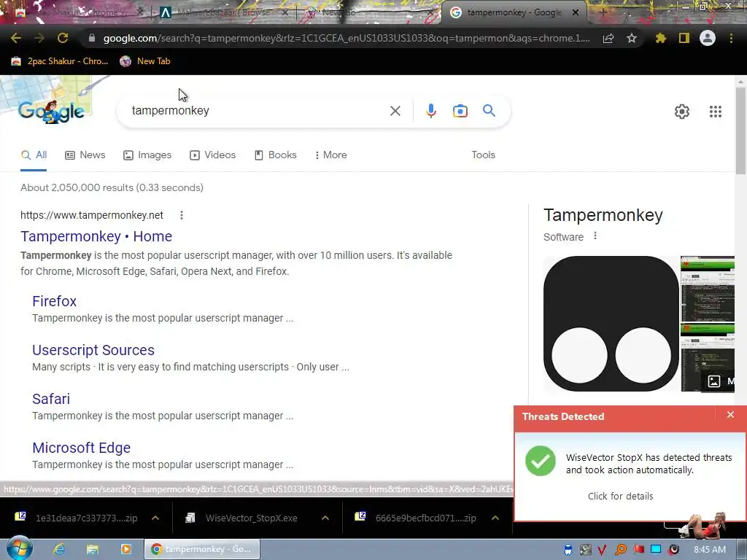Open the 1e31deaa7c337373 zip download item
Image resolution: width=747 pixels, height=560 pixels.
[76, 518]
